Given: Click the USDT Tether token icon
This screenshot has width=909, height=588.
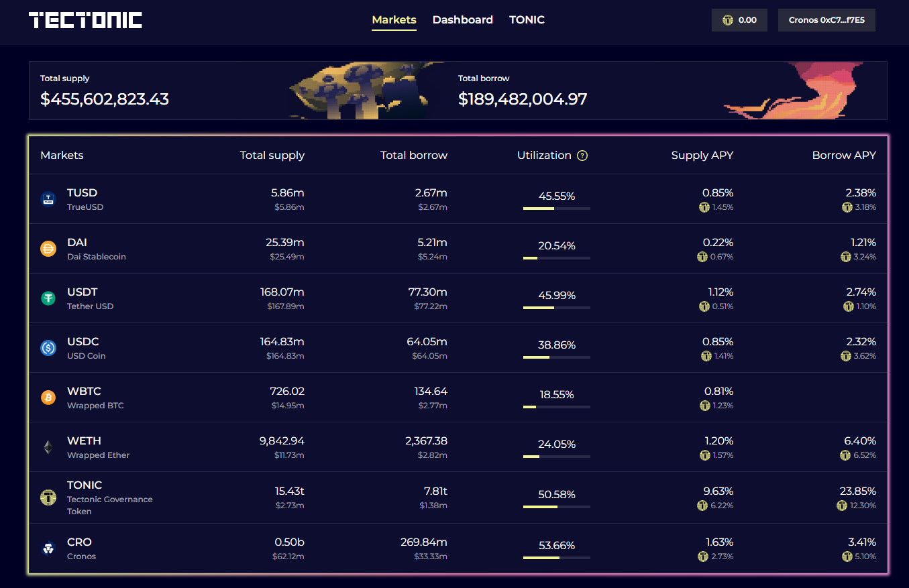Looking at the screenshot, I should (x=48, y=298).
